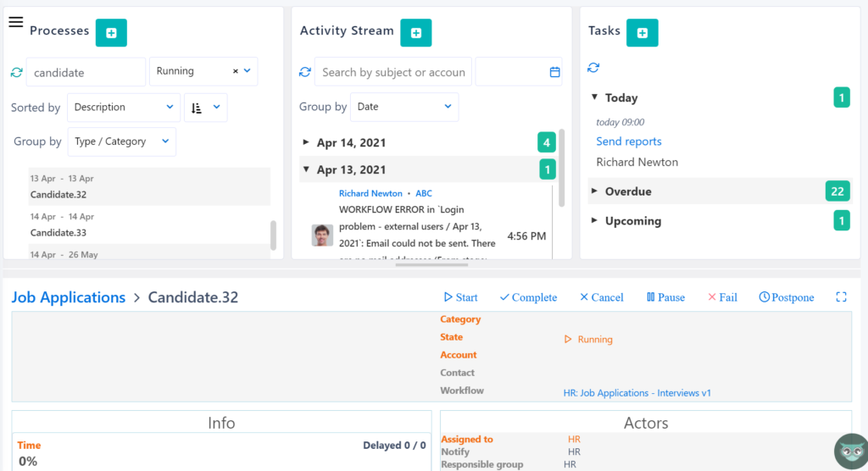Open the Send reports task link
Image resolution: width=868 pixels, height=471 pixels.
628,141
